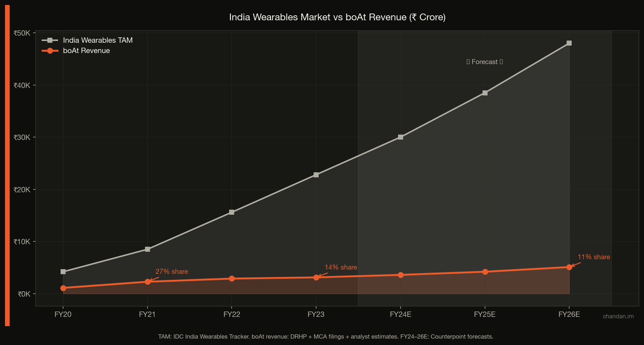The height and width of the screenshot is (345, 644).
Task: Select the boAt revenue point at FY22
Action: click(232, 278)
